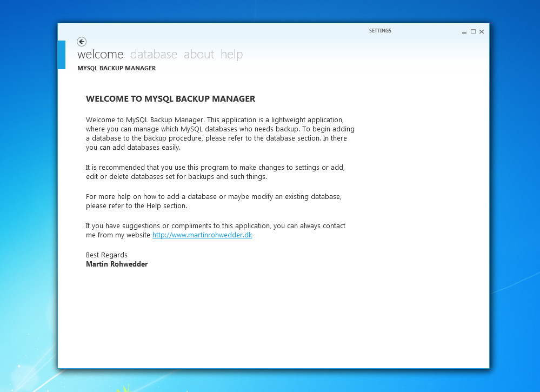The image size is (540, 392).
Task: Click the paragraph starting 'It is recommended'
Action: [215, 172]
